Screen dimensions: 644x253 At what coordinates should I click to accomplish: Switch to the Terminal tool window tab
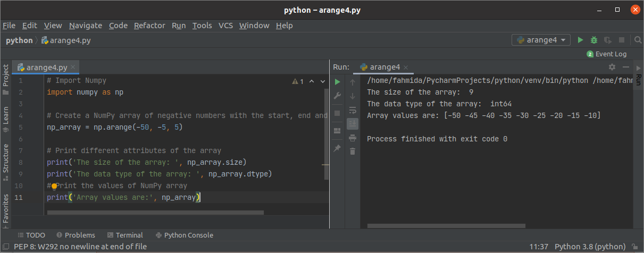coord(125,235)
